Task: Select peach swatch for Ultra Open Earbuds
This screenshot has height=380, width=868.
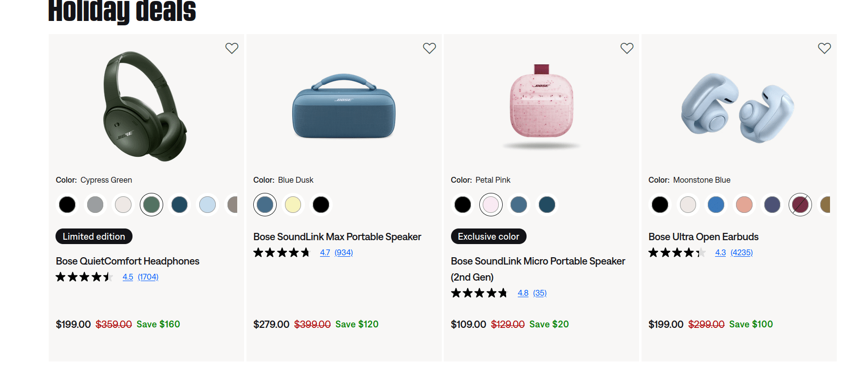Action: click(x=744, y=205)
